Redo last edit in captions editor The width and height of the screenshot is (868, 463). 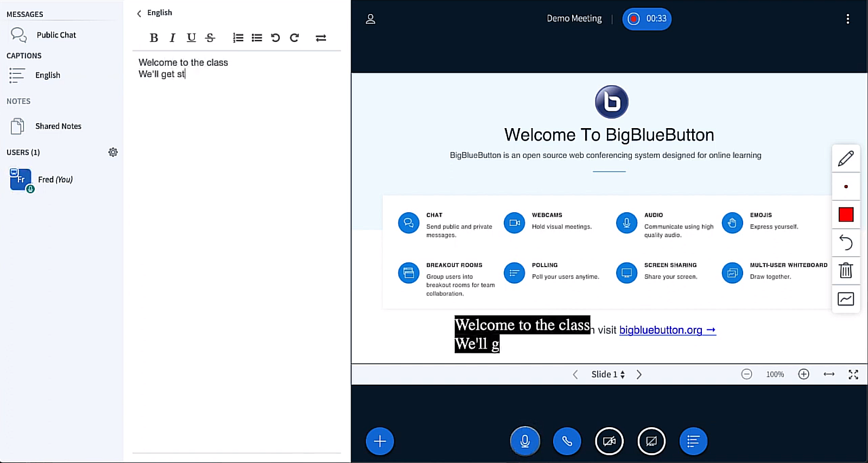click(x=294, y=37)
